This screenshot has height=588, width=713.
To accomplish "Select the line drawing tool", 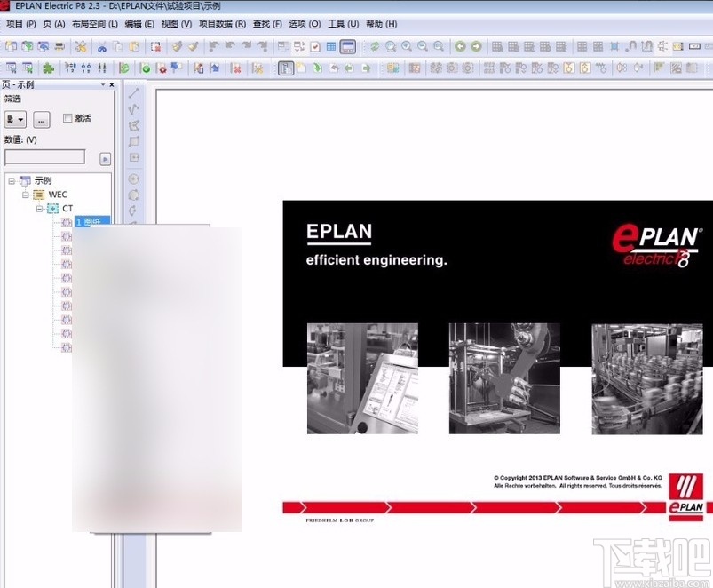I will (134, 93).
